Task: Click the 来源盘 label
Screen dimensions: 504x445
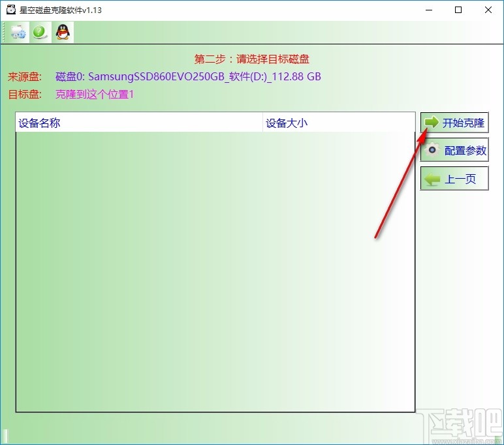Action: [x=24, y=77]
